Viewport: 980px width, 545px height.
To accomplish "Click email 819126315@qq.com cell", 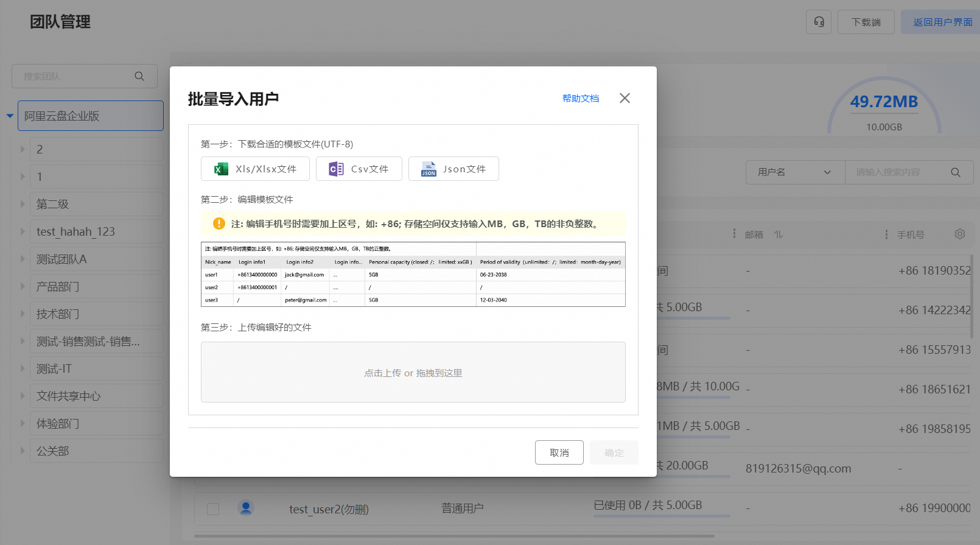I will tap(799, 468).
